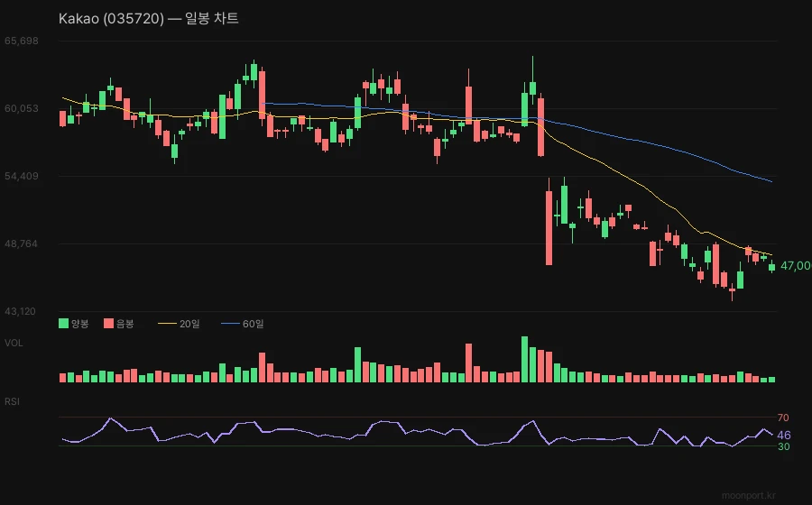Select the VOL panel label

(14, 343)
